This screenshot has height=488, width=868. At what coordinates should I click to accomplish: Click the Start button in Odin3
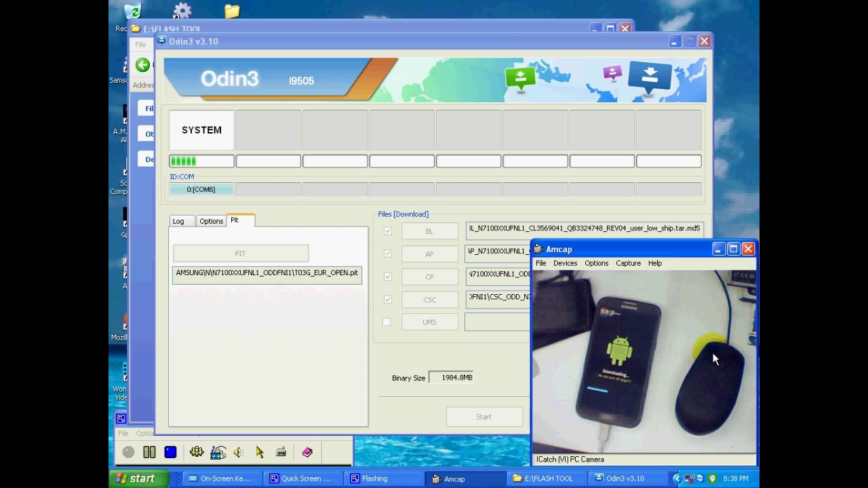(484, 417)
